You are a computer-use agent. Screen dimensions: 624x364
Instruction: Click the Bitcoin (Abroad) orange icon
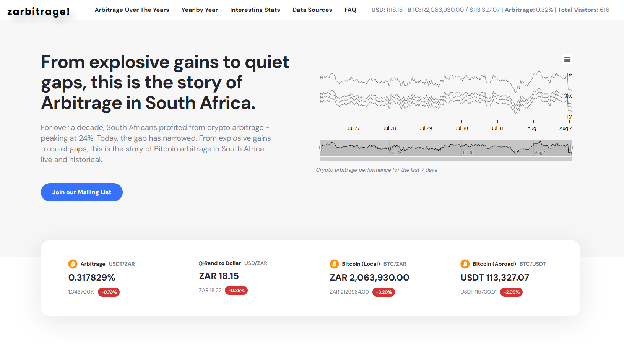[465, 264]
